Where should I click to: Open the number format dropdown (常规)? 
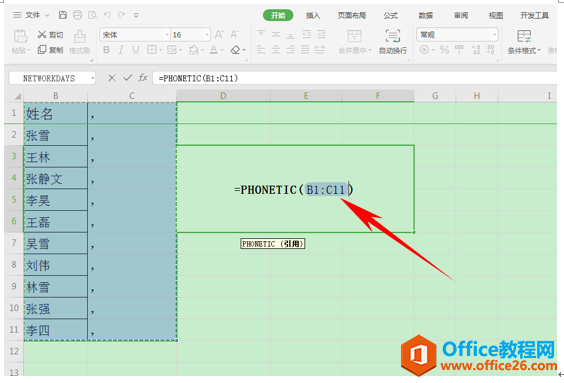[x=457, y=35]
